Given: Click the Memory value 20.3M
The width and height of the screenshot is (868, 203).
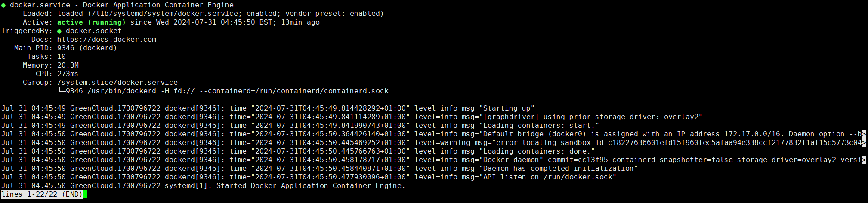Looking at the screenshot, I should point(68,65).
